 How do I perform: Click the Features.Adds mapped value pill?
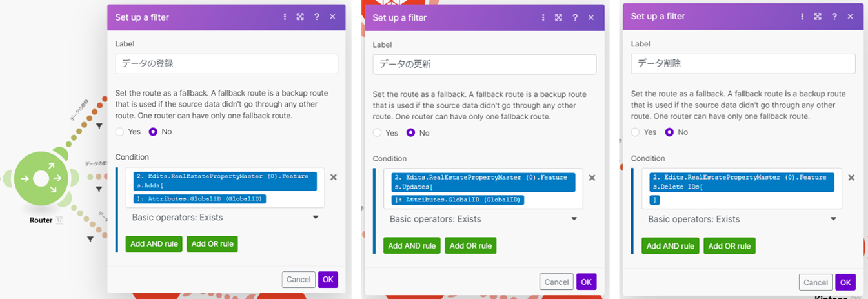[x=225, y=181]
